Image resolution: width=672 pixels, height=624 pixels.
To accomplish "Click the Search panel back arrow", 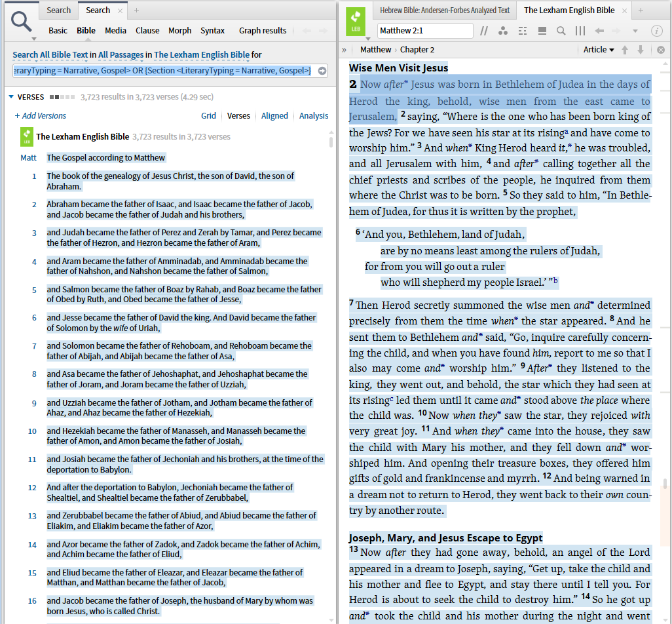I will 307,31.
